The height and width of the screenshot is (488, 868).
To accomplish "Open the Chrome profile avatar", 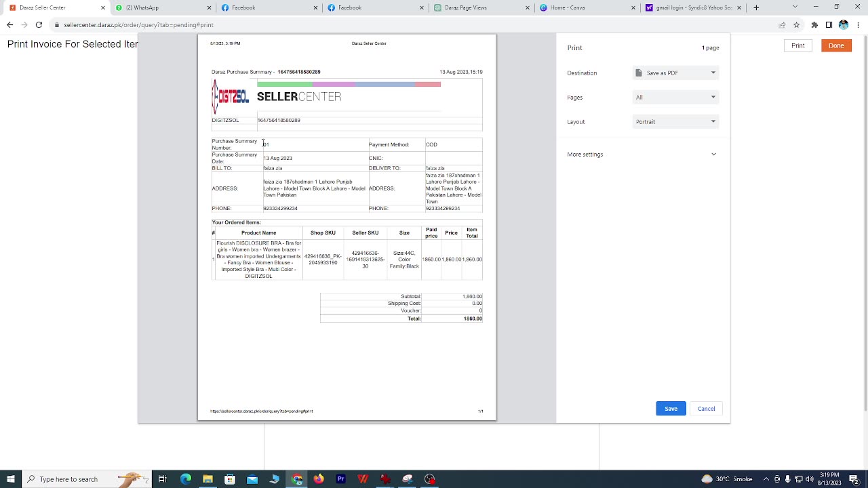I will [x=844, y=25].
